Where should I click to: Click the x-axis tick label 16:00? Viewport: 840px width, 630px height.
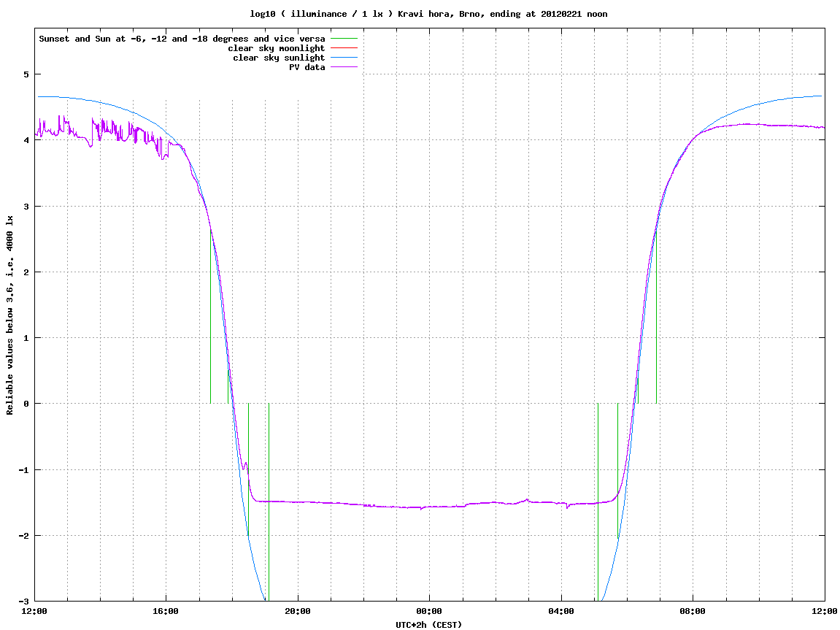coord(166,611)
